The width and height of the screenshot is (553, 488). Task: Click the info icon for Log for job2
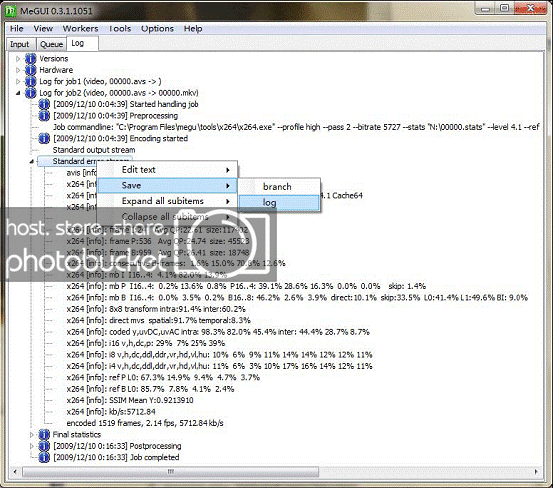(x=31, y=93)
